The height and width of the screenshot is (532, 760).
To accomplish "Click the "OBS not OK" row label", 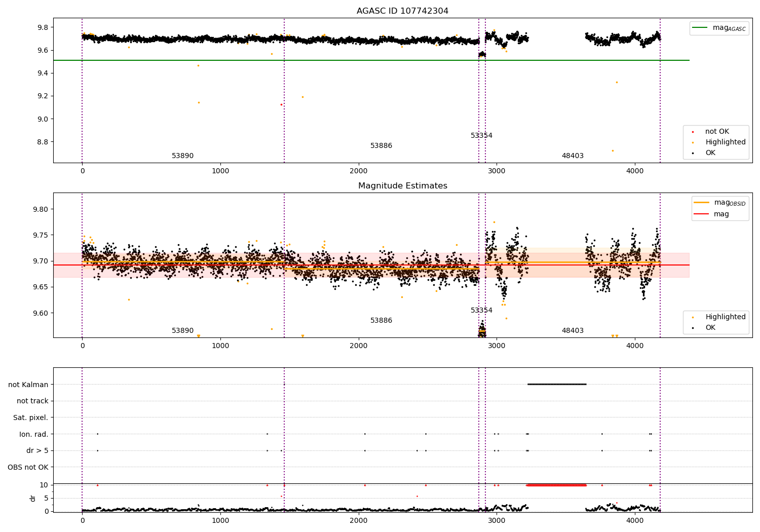I will point(28,467).
